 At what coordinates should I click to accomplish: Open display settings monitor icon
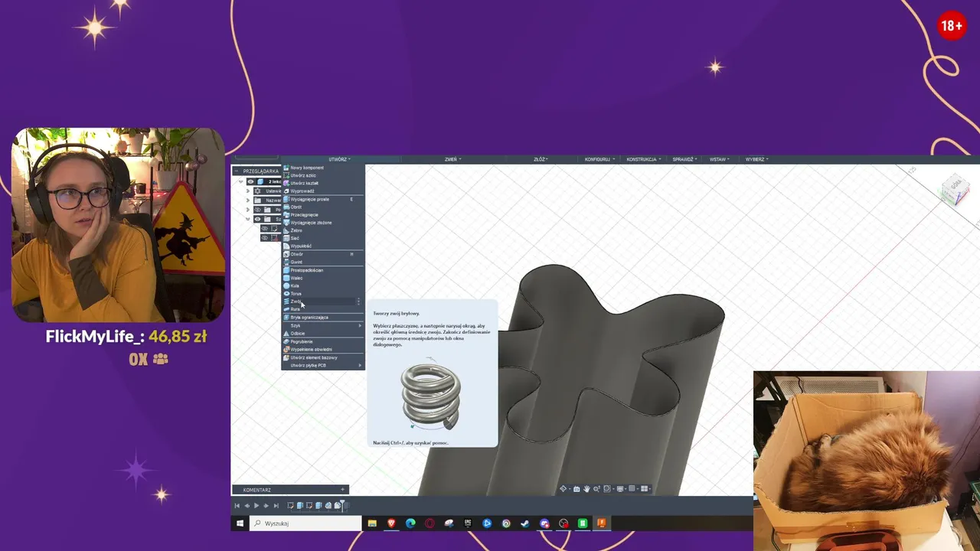(621, 488)
